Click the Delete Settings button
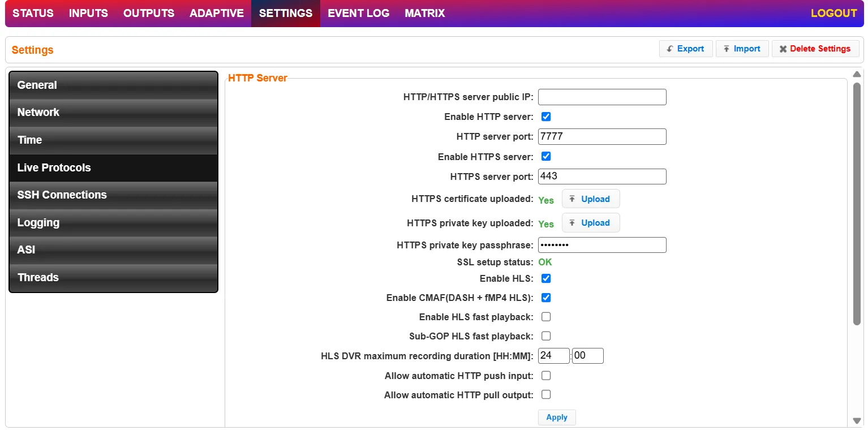This screenshot has width=868, height=439. 815,49
